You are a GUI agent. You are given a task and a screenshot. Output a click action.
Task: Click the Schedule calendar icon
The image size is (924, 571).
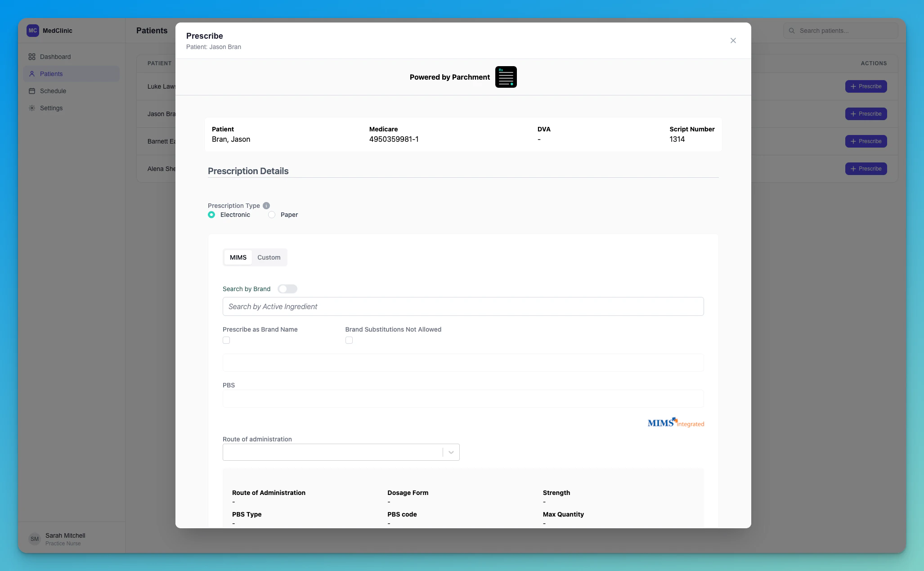click(32, 91)
